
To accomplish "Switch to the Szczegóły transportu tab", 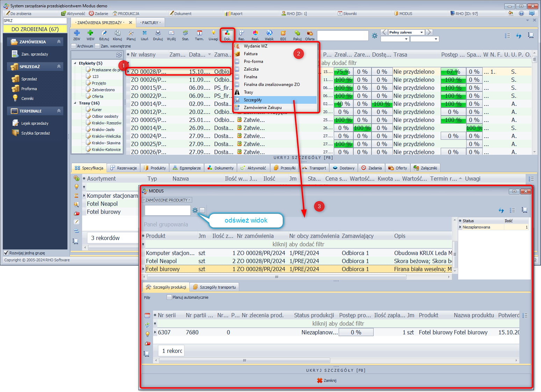I will click(215, 287).
